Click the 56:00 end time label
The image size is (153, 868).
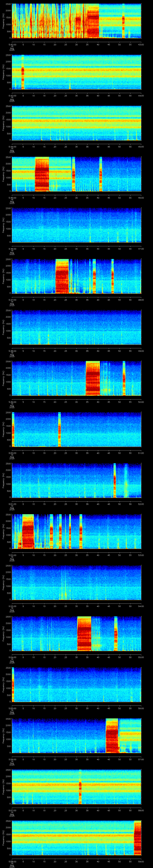click(141, 709)
